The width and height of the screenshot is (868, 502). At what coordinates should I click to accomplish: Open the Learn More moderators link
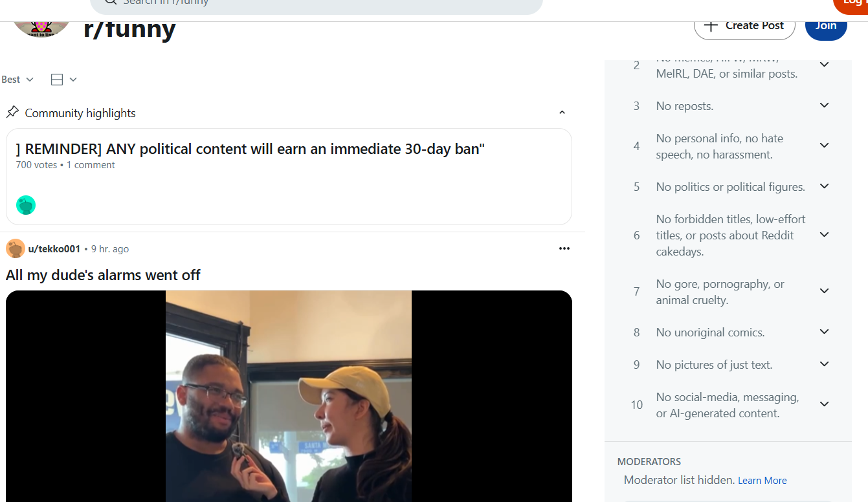[x=762, y=480]
